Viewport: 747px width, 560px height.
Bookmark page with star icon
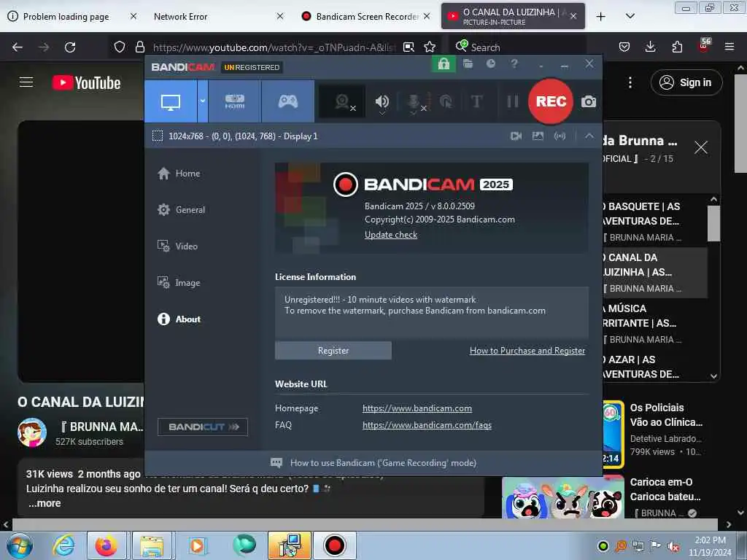coord(430,47)
